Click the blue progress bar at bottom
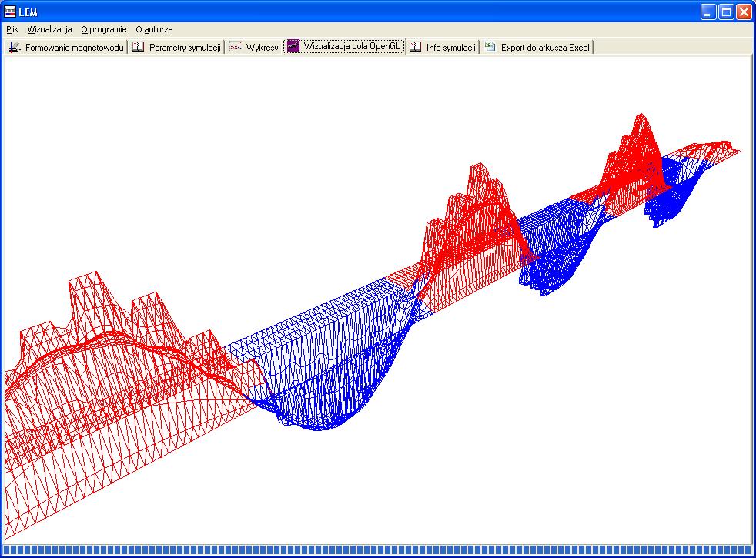The height and width of the screenshot is (558, 756). [377, 550]
